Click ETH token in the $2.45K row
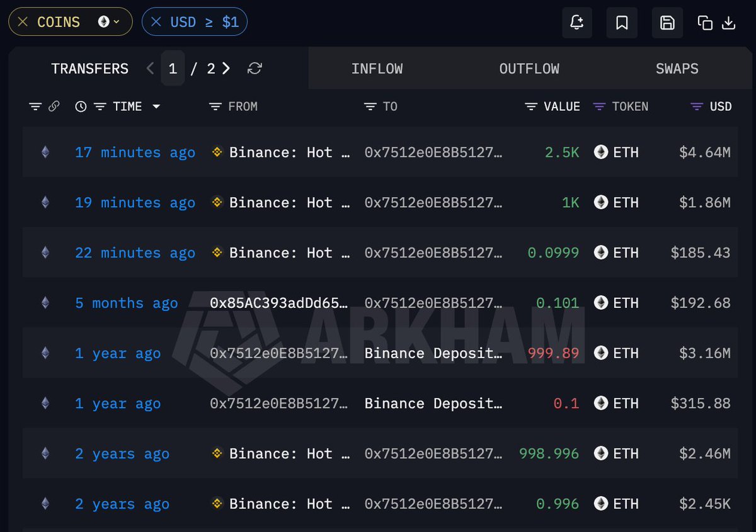Screen dimensions: 756x532 coord(617,504)
